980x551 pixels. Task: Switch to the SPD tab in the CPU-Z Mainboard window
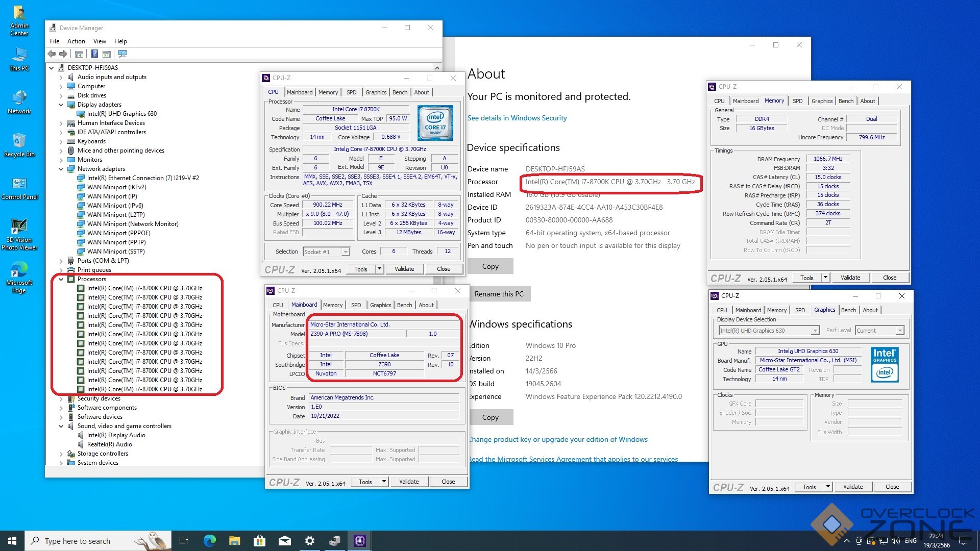point(356,305)
